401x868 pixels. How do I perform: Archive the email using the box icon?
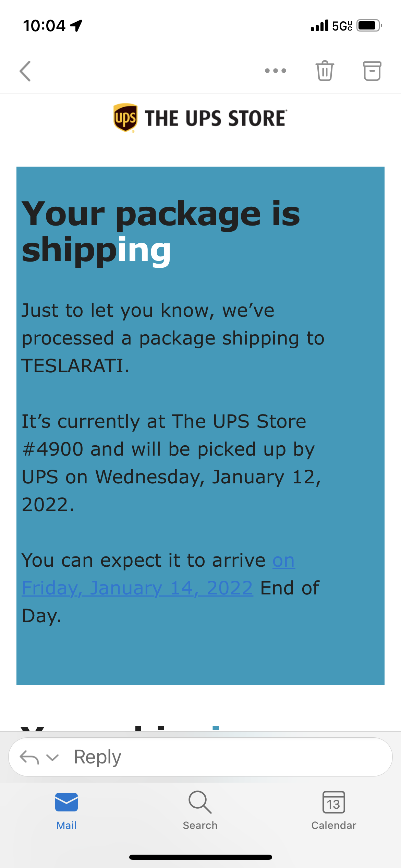[x=372, y=71]
